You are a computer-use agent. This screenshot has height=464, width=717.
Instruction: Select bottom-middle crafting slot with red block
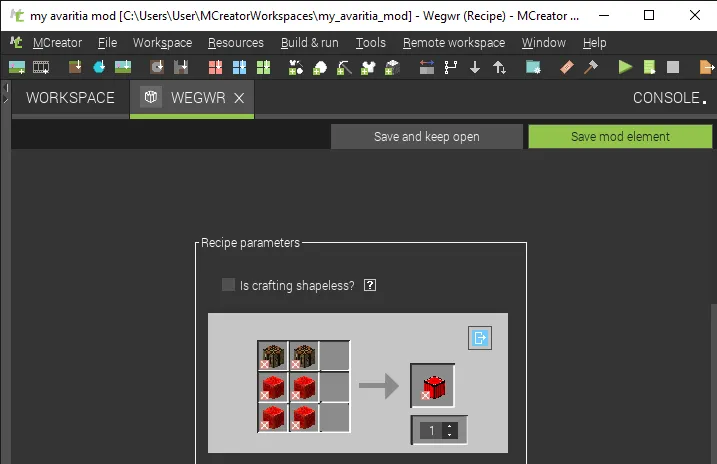[x=304, y=417]
